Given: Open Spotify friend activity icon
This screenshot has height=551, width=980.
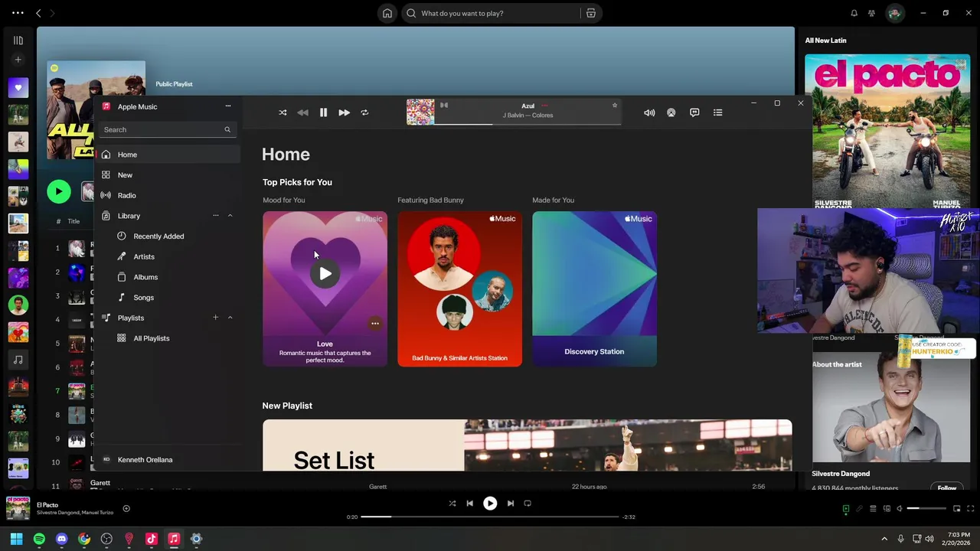Looking at the screenshot, I should (x=871, y=13).
